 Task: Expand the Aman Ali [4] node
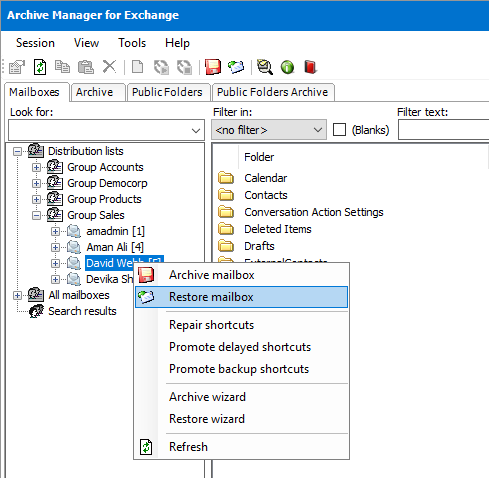55,247
